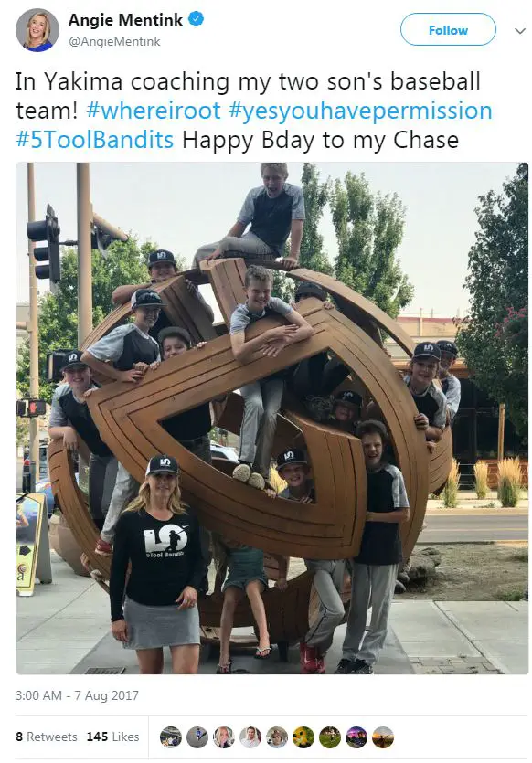Open the #whereiroot hashtag
This screenshot has height=763, width=532.
154,111
